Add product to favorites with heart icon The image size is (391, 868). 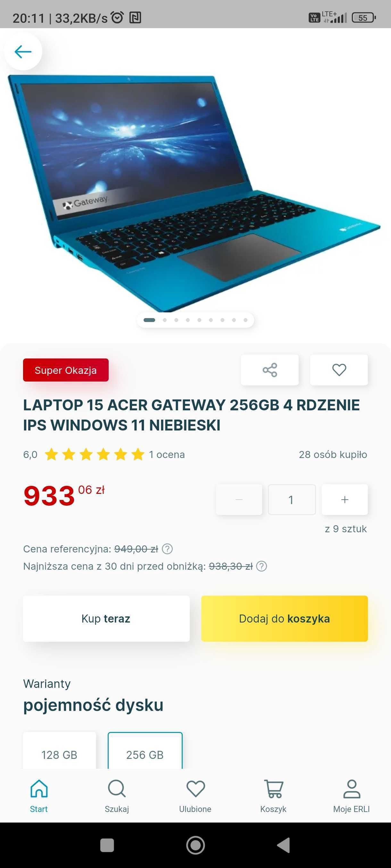(x=339, y=370)
